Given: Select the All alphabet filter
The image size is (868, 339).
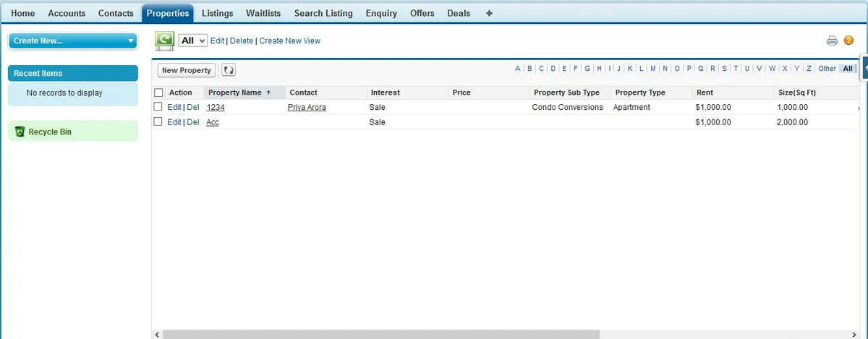Looking at the screenshot, I should pyautogui.click(x=847, y=69).
